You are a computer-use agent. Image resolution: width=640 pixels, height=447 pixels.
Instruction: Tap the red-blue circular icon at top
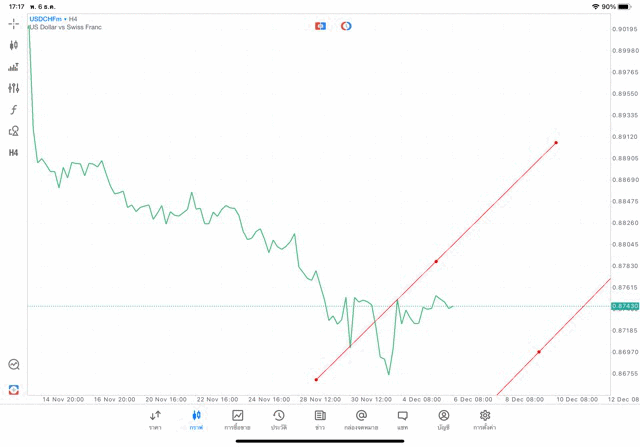(346, 26)
